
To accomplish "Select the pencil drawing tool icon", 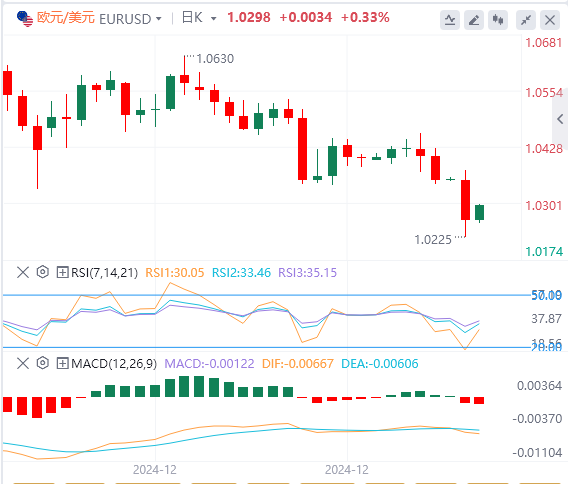I will [474, 20].
